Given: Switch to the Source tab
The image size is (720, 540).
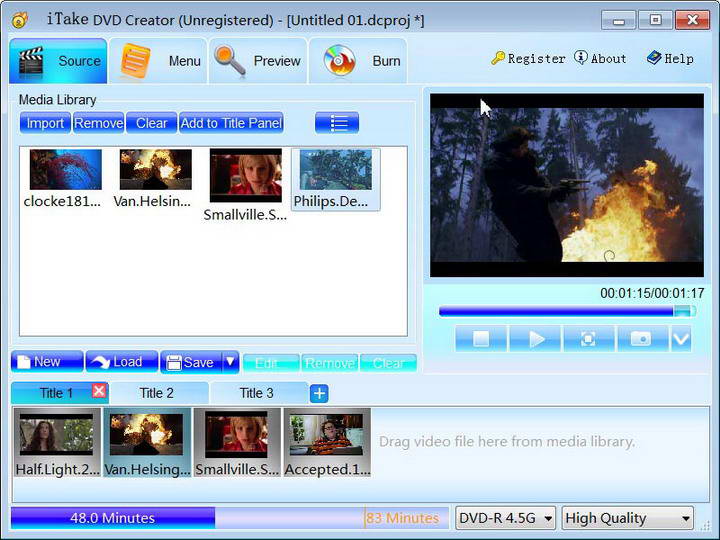Looking at the screenshot, I should 58,61.
